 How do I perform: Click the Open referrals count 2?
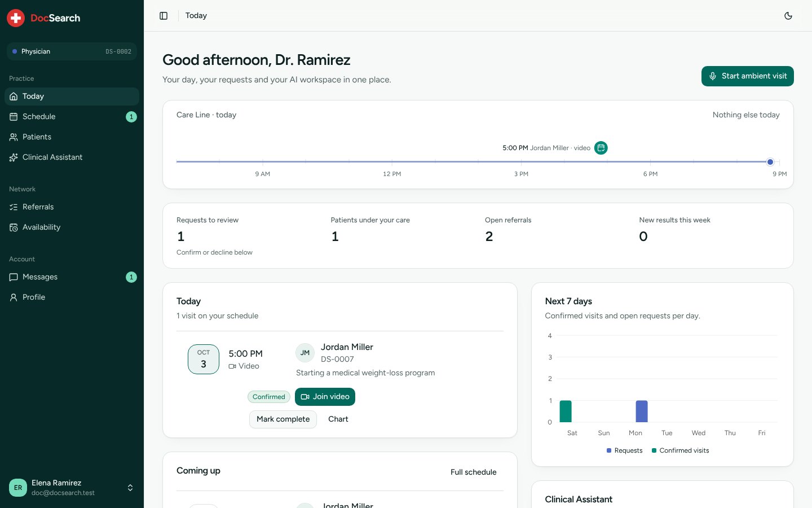(x=489, y=237)
